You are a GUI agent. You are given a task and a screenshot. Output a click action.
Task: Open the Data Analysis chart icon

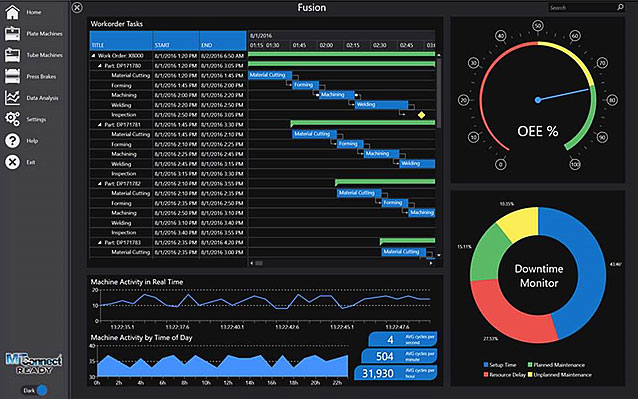click(x=12, y=98)
